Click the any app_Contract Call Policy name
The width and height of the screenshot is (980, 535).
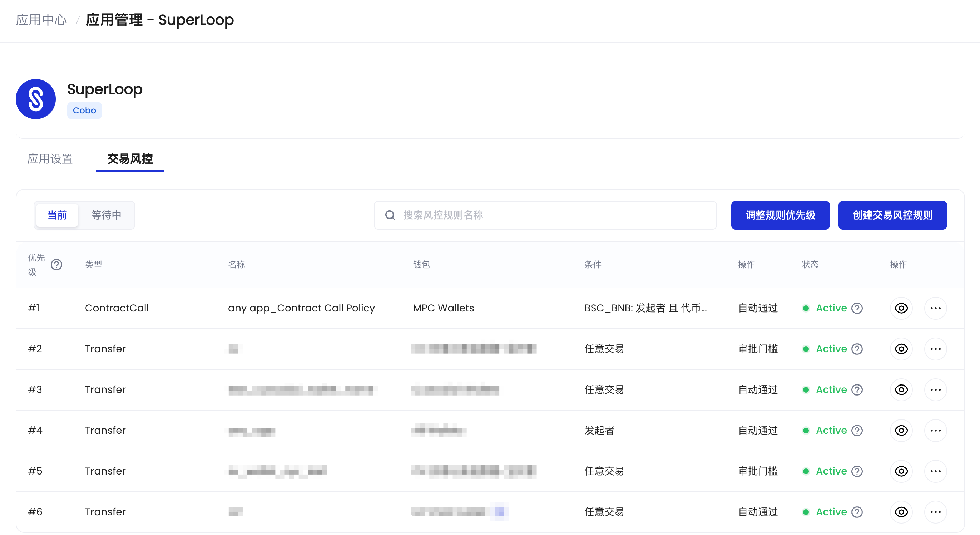point(301,308)
